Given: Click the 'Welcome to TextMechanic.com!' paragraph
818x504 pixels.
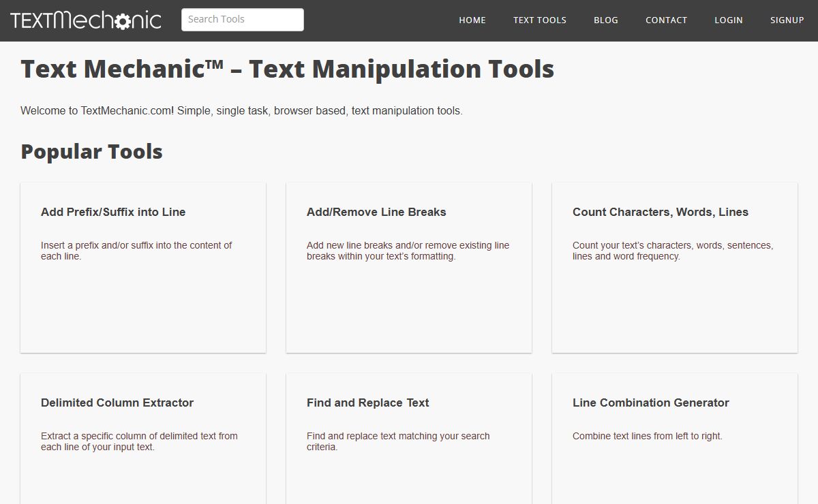Looking at the screenshot, I should [241, 110].
